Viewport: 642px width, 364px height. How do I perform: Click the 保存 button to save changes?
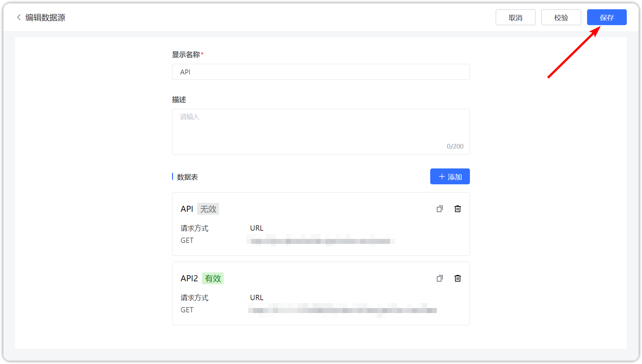[x=607, y=17]
